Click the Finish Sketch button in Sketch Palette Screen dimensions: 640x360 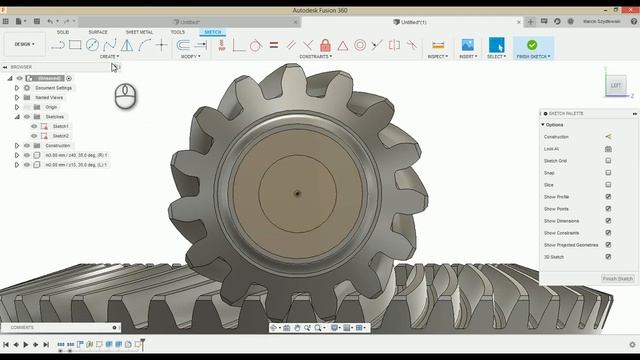click(x=618, y=278)
